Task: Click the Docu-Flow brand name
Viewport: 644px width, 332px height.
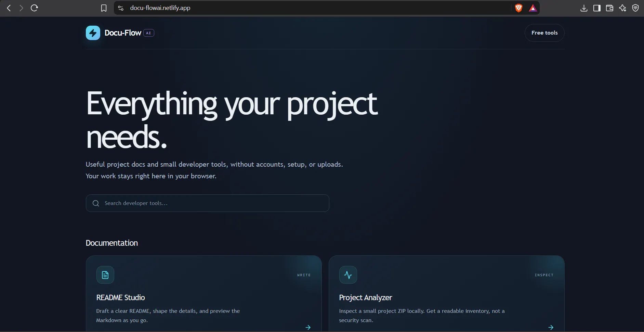Action: tap(123, 33)
